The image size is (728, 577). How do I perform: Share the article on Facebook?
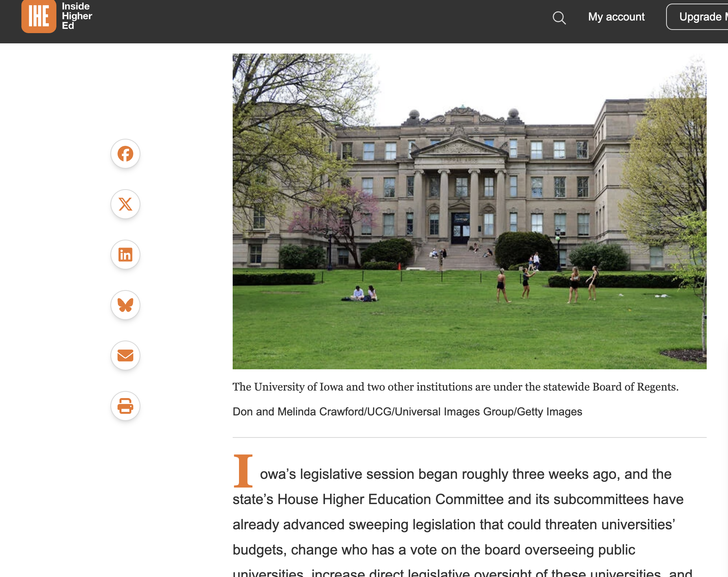click(x=125, y=154)
